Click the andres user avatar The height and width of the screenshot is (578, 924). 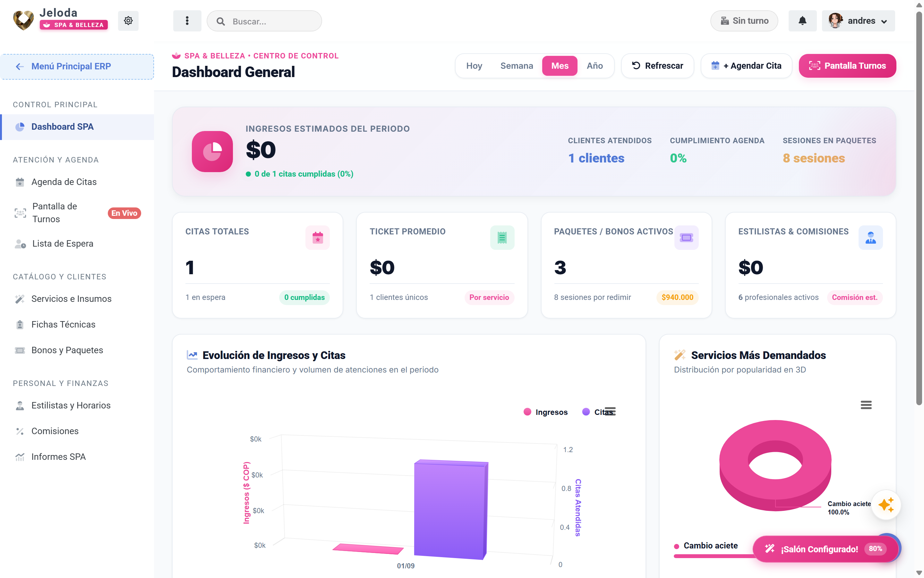835,21
